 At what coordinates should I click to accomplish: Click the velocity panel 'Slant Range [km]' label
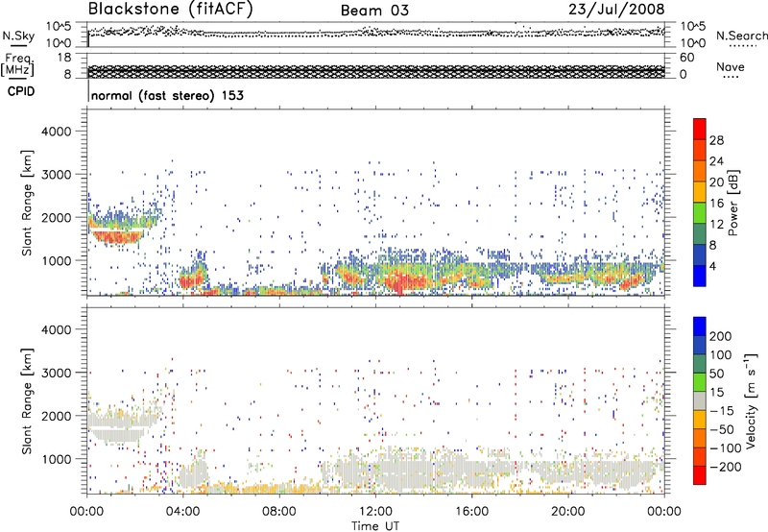click(x=27, y=401)
